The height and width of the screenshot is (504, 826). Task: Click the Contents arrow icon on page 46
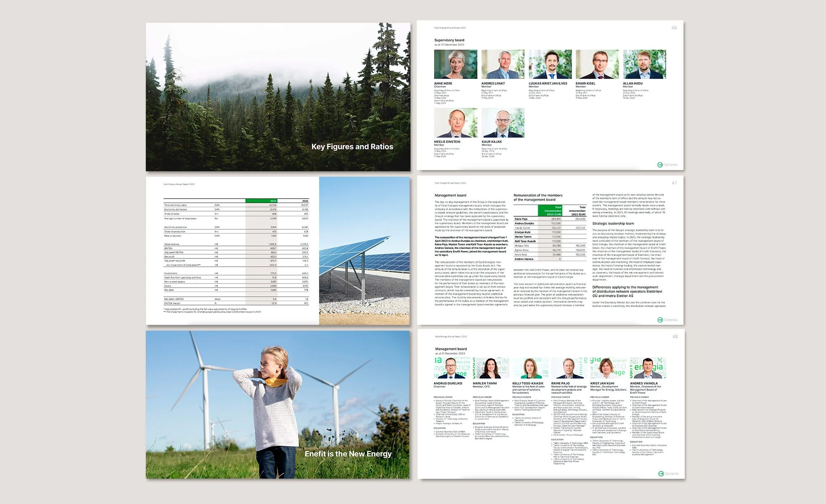pos(660,165)
